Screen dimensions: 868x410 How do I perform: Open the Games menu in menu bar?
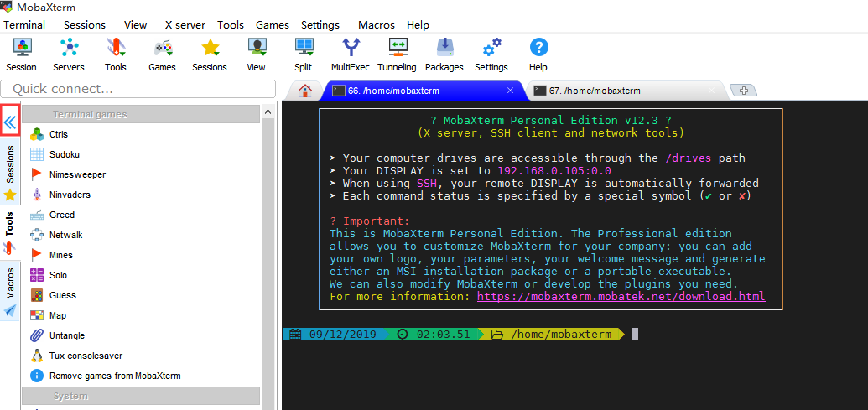[273, 25]
